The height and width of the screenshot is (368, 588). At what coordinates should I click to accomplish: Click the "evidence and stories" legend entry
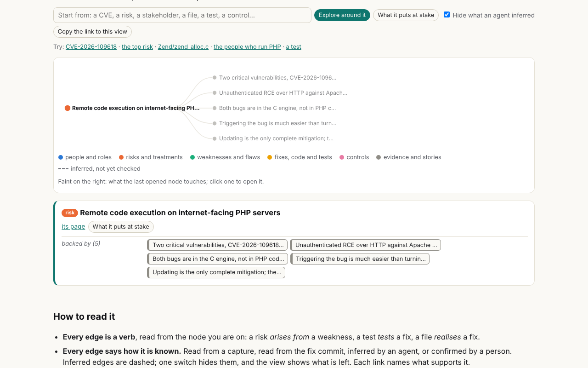409,157
